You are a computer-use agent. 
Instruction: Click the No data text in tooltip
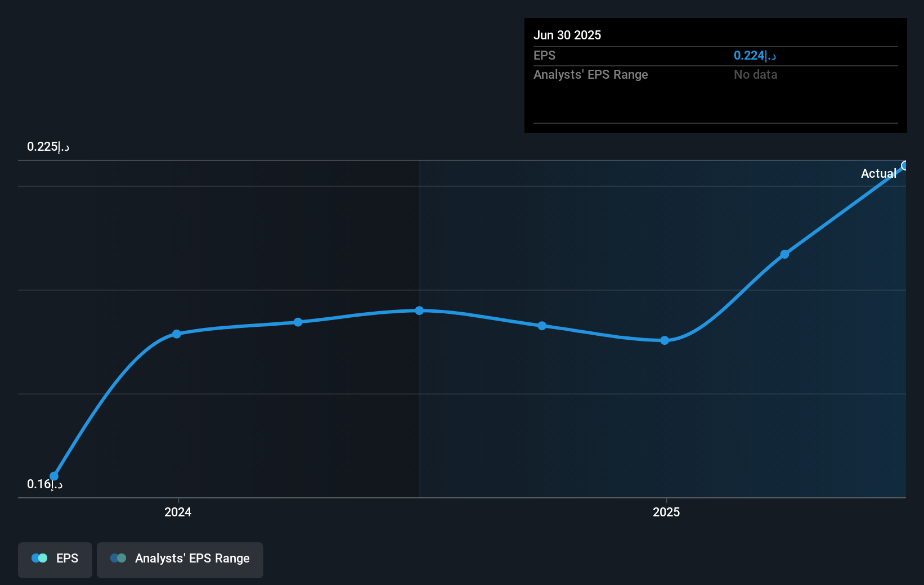click(x=755, y=74)
